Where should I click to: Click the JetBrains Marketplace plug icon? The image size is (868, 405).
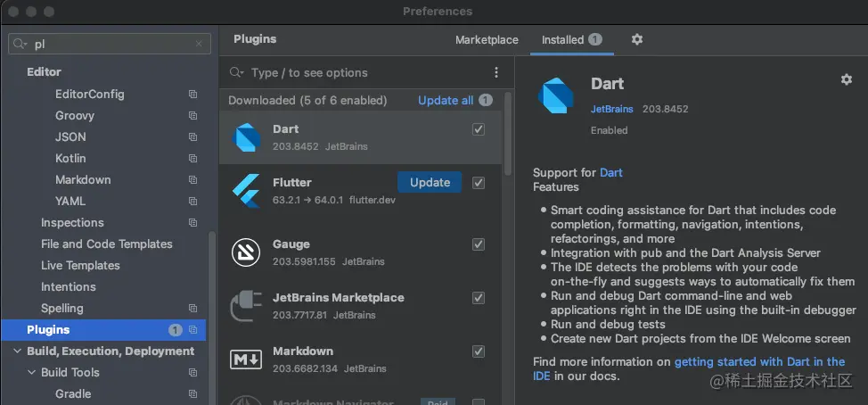246,306
